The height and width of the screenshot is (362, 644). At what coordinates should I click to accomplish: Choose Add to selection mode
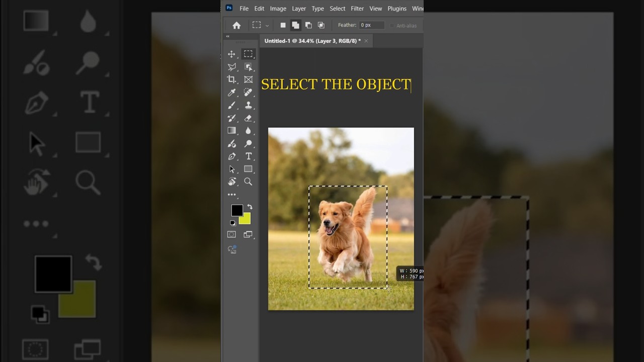(295, 25)
